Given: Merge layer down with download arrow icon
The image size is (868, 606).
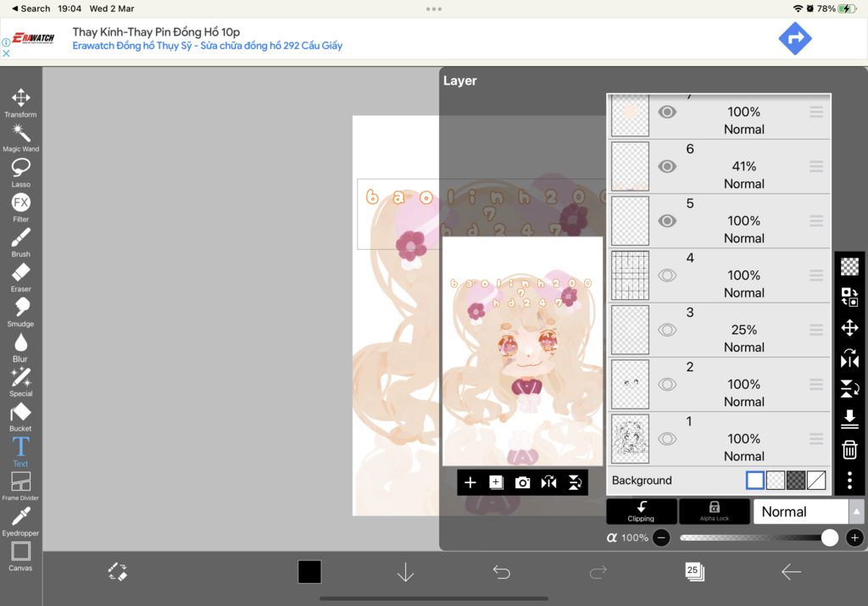Looking at the screenshot, I should 849,419.
